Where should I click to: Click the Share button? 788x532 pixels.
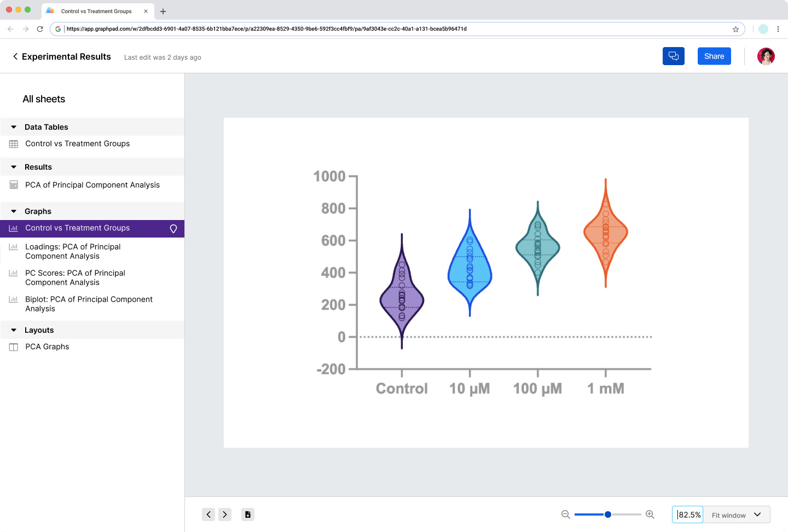[714, 56]
